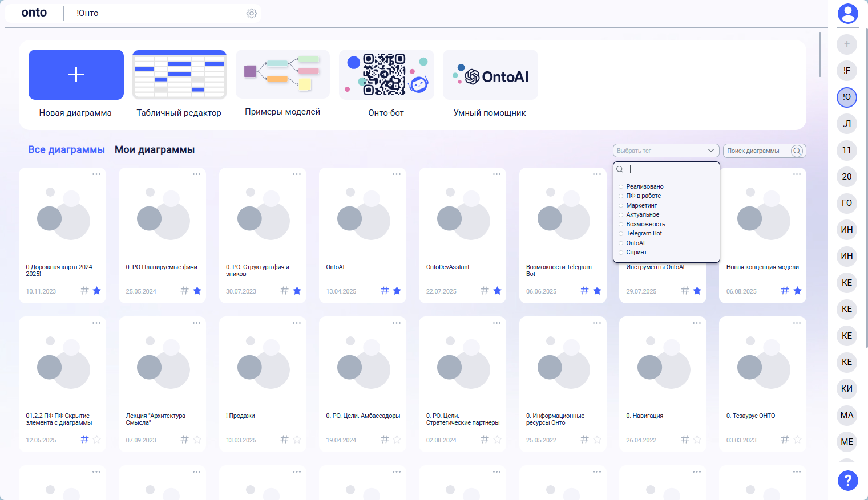Switch to the 11 workspace
Viewport: 868px width, 500px height.
point(847,150)
